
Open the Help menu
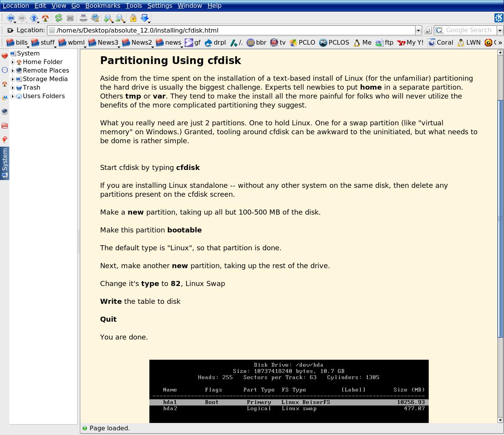[x=215, y=6]
